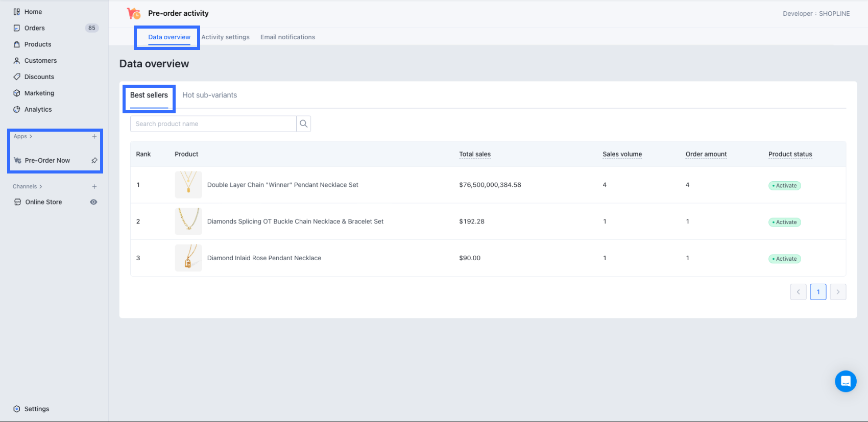868x422 pixels.
Task: Open the Activity settings tab
Action: pyautogui.click(x=225, y=37)
